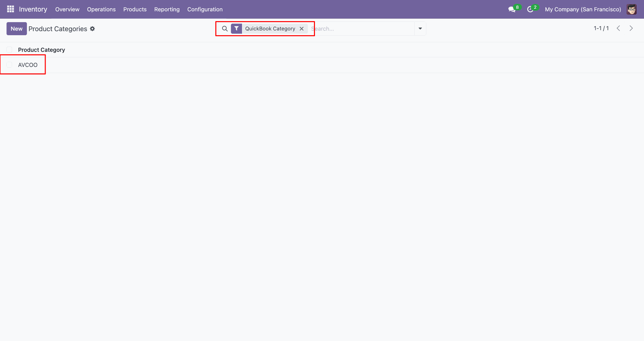The height and width of the screenshot is (341, 644).
Task: Open the conversations messages icon
Action: pyautogui.click(x=512, y=9)
